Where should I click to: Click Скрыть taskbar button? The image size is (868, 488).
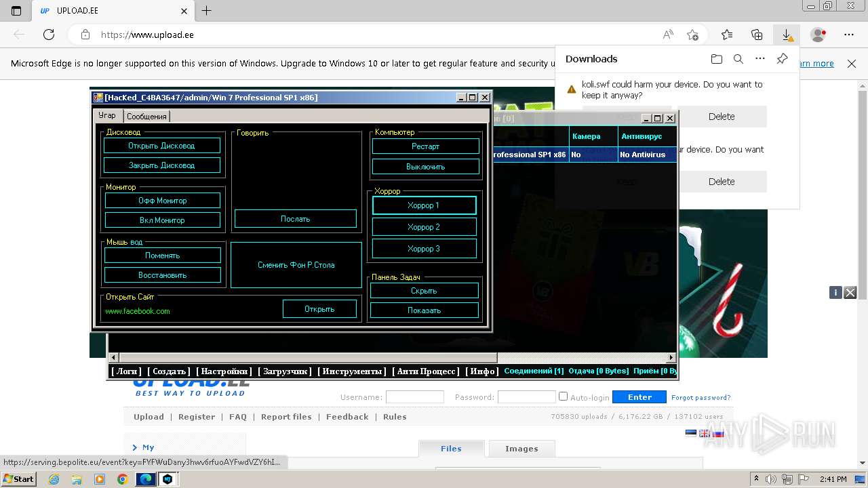pos(425,291)
